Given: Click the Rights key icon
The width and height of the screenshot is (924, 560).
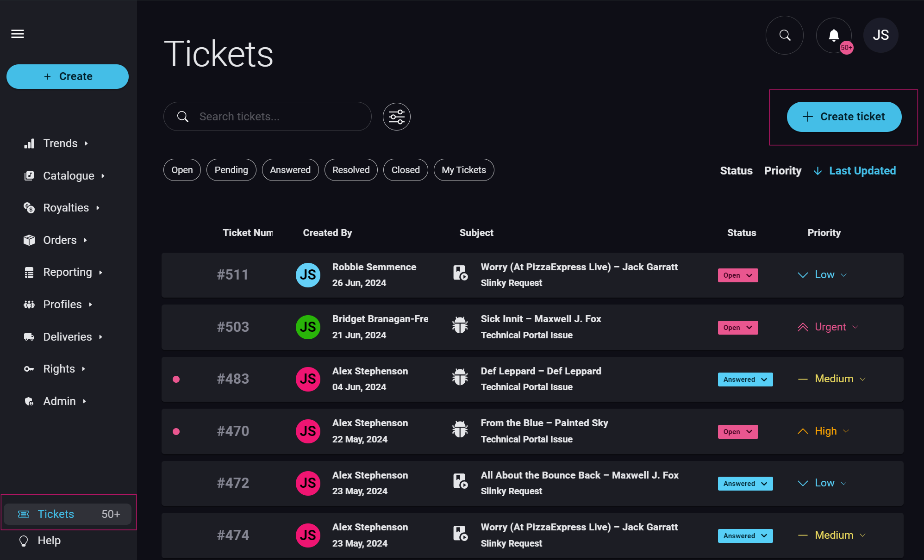Looking at the screenshot, I should (x=29, y=369).
